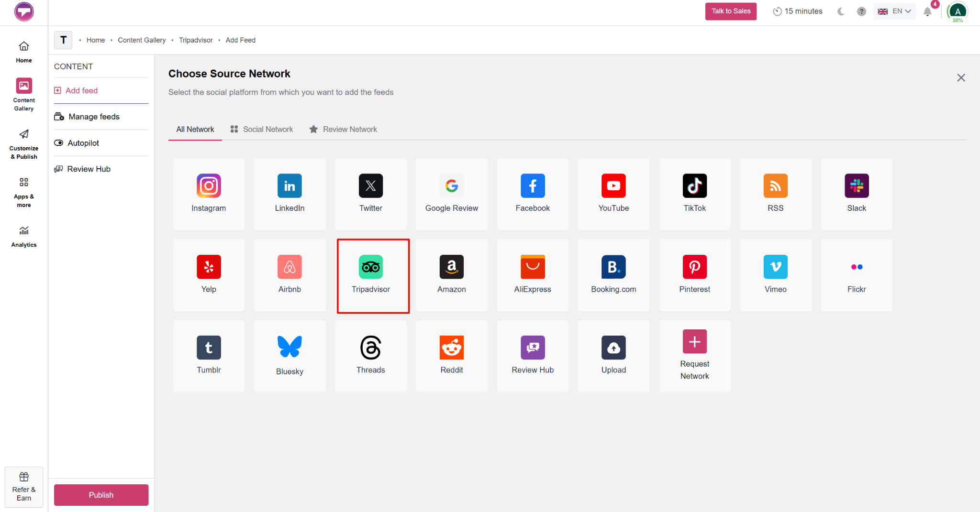Image resolution: width=980 pixels, height=512 pixels.
Task: Switch to Review Network tab
Action: (343, 129)
